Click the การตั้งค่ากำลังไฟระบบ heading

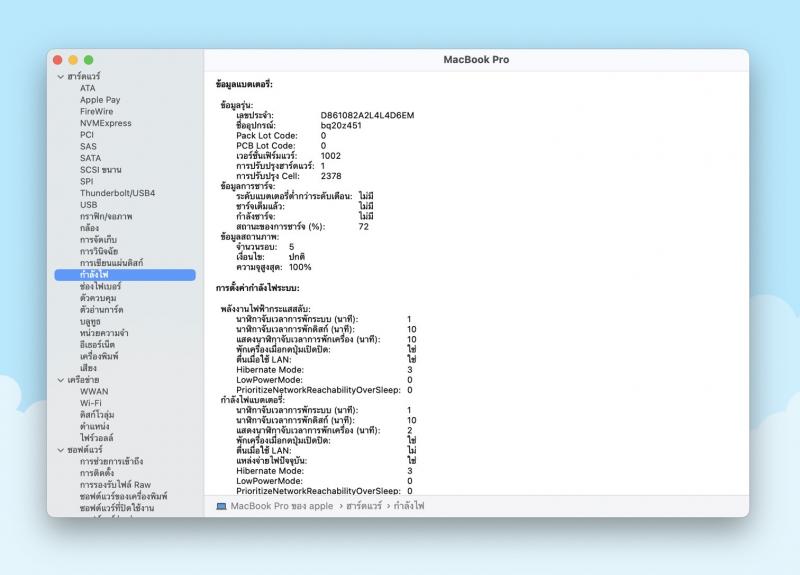(258, 289)
